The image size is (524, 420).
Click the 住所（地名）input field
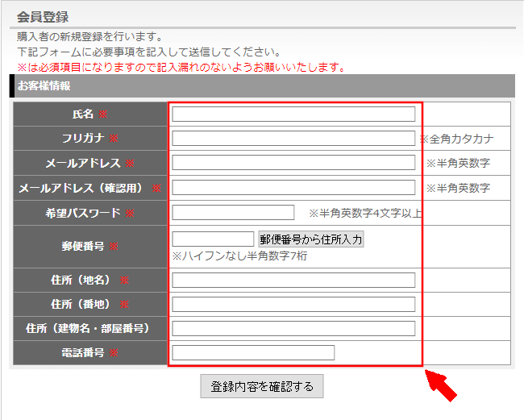pos(293,280)
